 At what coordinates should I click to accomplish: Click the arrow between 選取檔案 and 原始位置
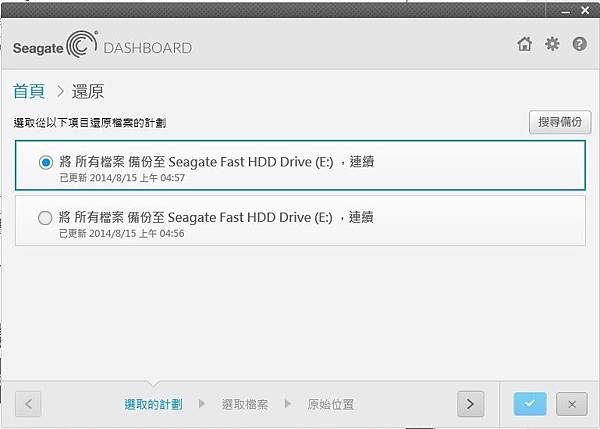pos(288,405)
